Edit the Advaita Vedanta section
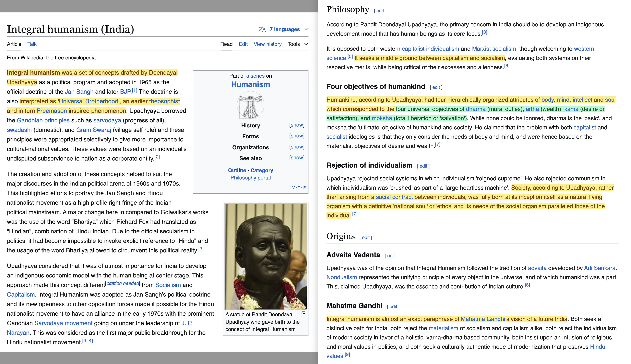Viewport: 631px width, 364px height. click(391, 256)
